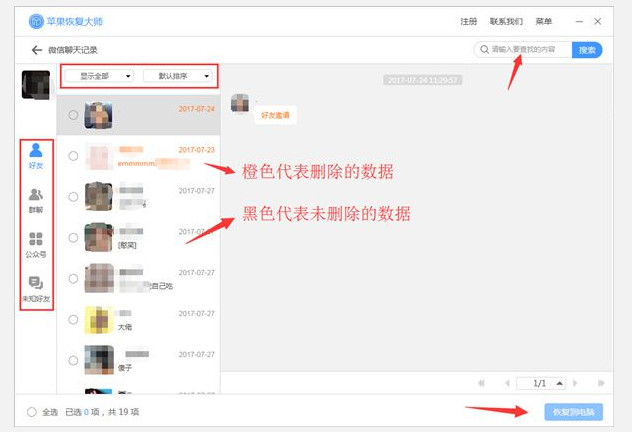
Task: Open the emmmmm deleted chat avatar
Action: click(98, 156)
